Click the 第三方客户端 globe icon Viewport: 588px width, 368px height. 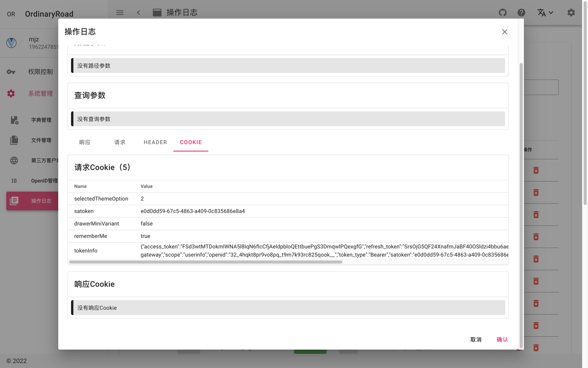tap(14, 160)
